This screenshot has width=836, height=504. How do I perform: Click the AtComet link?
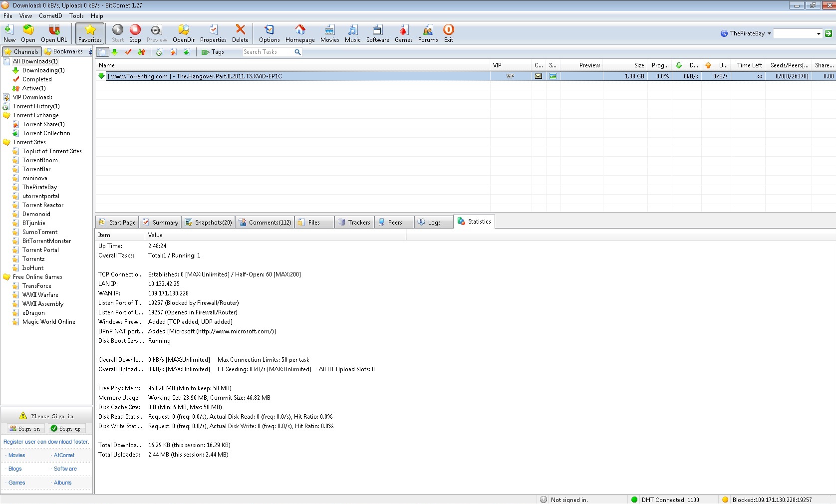pyautogui.click(x=64, y=455)
